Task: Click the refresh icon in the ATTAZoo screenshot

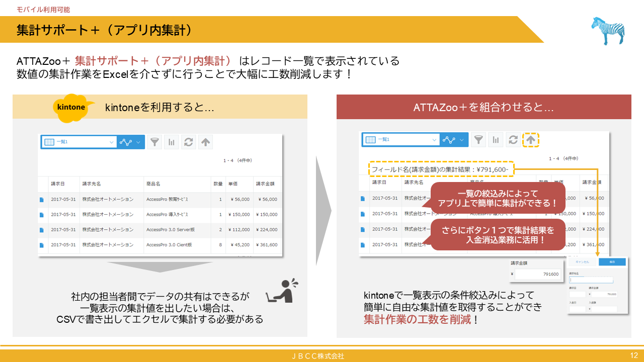Action: [x=513, y=140]
